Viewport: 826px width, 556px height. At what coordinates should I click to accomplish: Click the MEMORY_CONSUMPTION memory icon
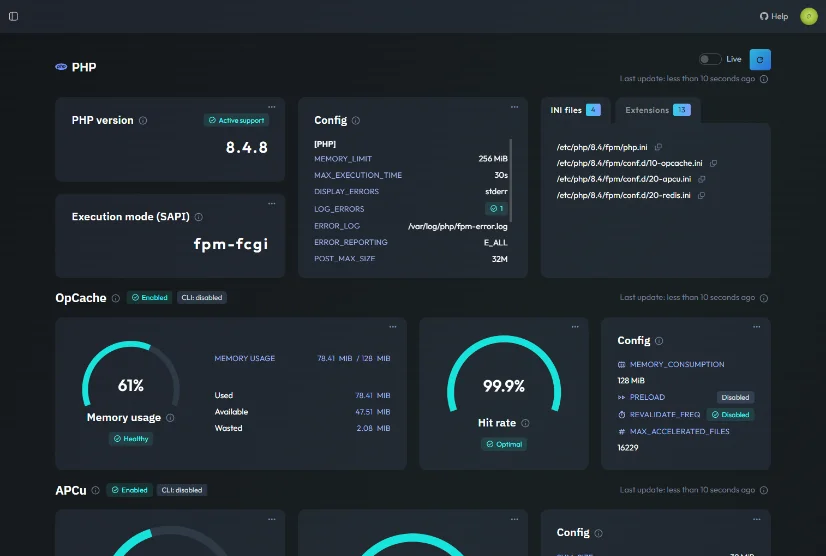(622, 365)
